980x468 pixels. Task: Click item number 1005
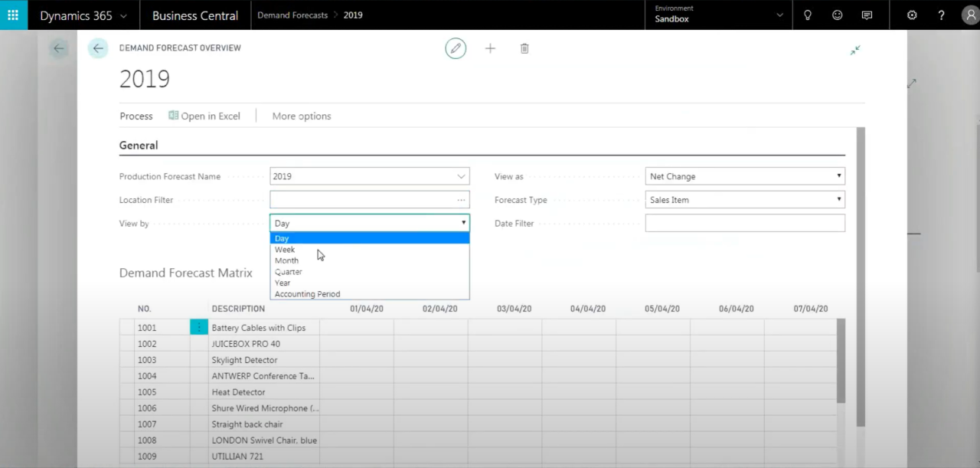(147, 392)
